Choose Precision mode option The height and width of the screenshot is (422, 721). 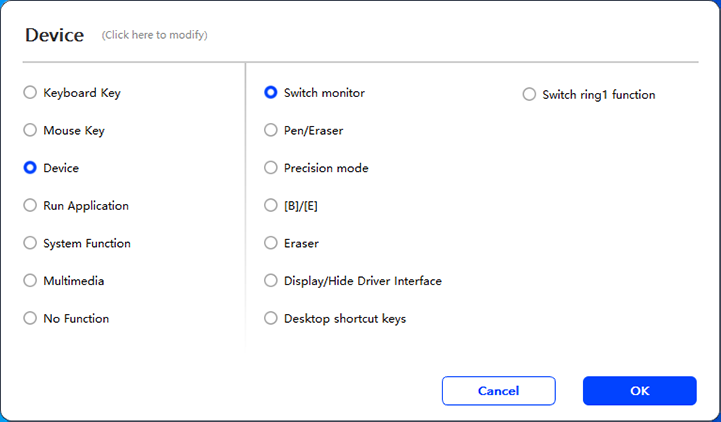(x=270, y=168)
